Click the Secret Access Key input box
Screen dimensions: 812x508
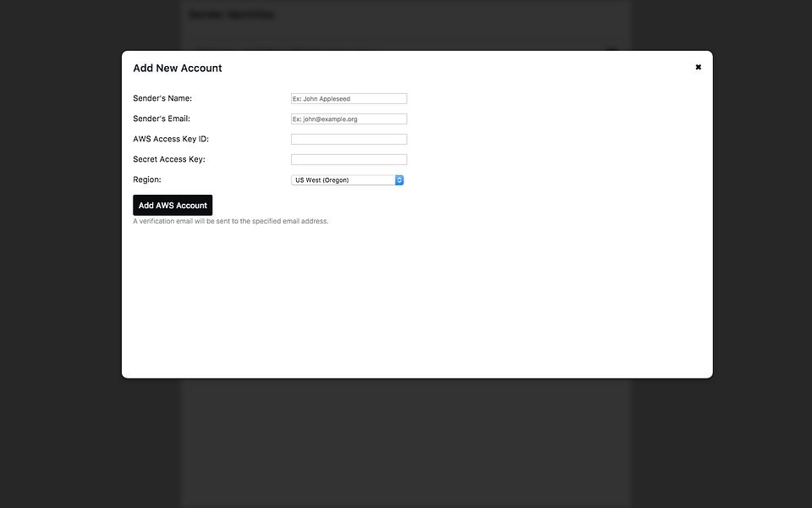[348, 159]
